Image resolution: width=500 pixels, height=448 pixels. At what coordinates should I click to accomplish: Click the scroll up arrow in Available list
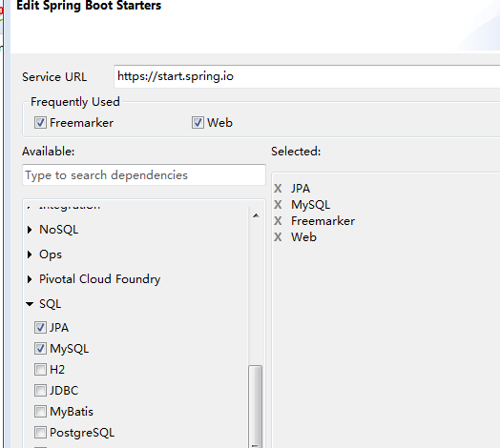[x=256, y=215]
